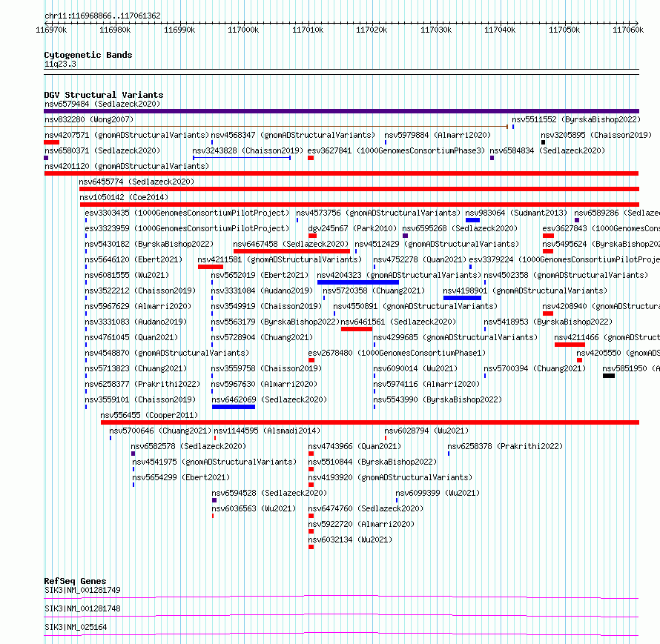Select the purple bar for nsv6579484
Screen dimensions: 660x644
pos(341,111)
